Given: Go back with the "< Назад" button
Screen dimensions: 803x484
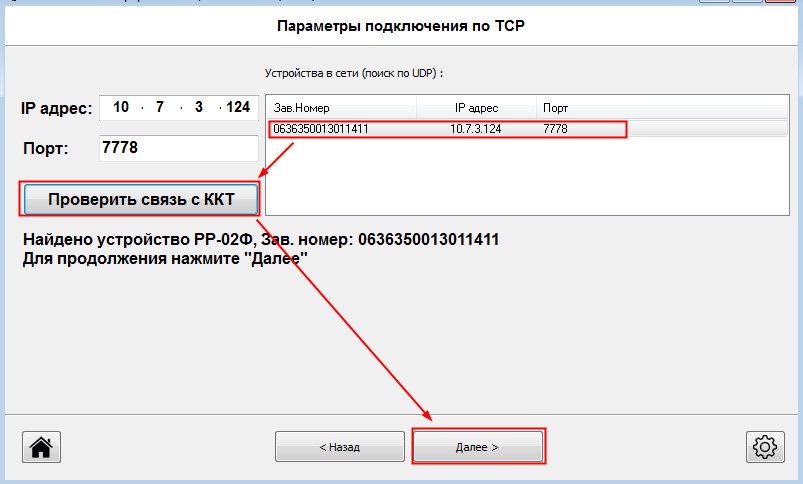Looking at the screenshot, I should (x=339, y=447).
